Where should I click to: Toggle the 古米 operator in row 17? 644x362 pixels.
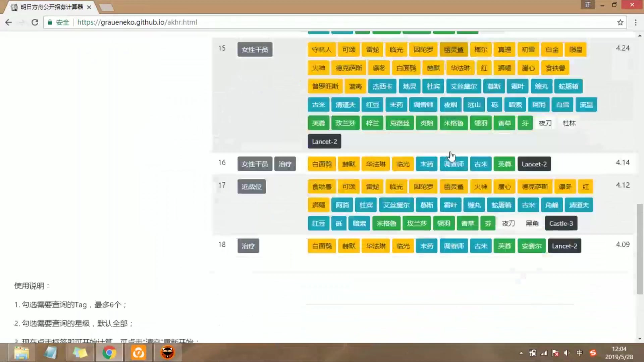(x=529, y=205)
